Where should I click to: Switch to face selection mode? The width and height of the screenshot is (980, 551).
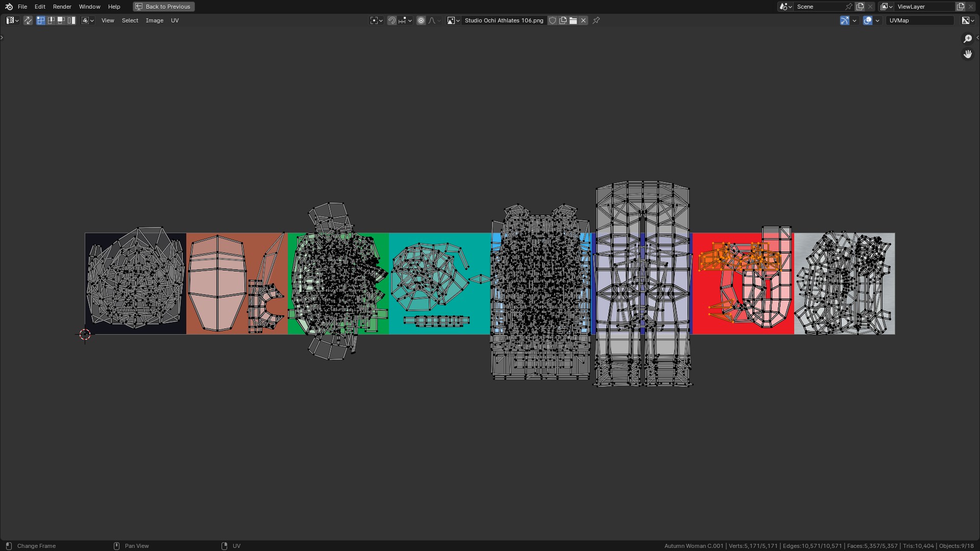pos(61,20)
